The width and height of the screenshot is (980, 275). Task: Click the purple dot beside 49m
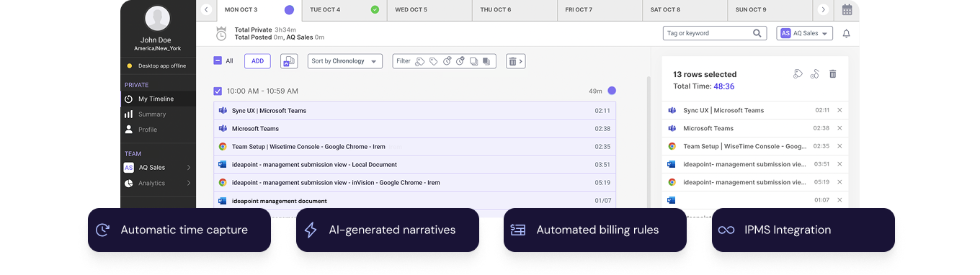pyautogui.click(x=612, y=91)
